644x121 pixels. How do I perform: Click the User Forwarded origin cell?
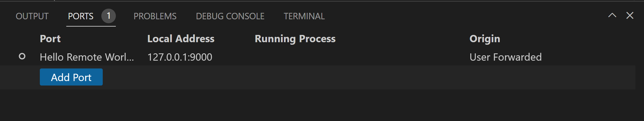pos(505,57)
